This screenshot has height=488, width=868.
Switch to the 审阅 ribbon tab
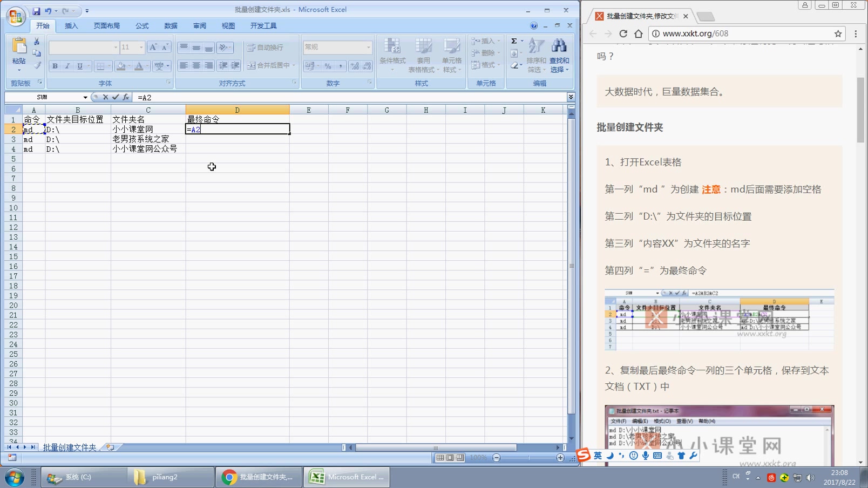(200, 26)
